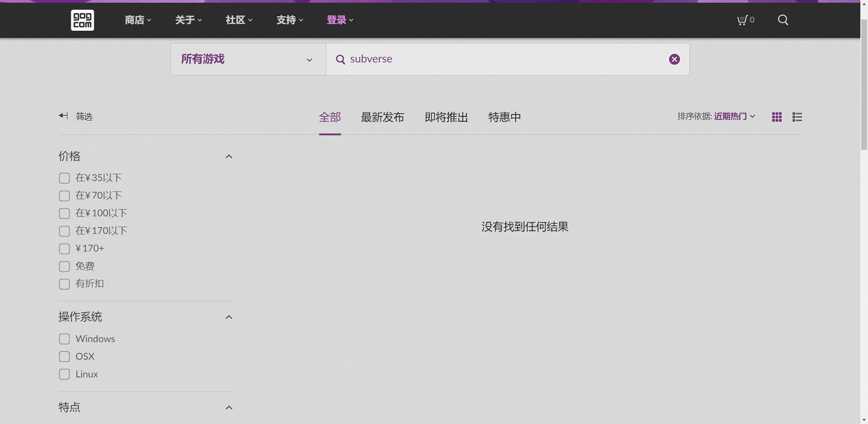Open the 排序依据 近期热门 sort dropdown

[x=734, y=116]
